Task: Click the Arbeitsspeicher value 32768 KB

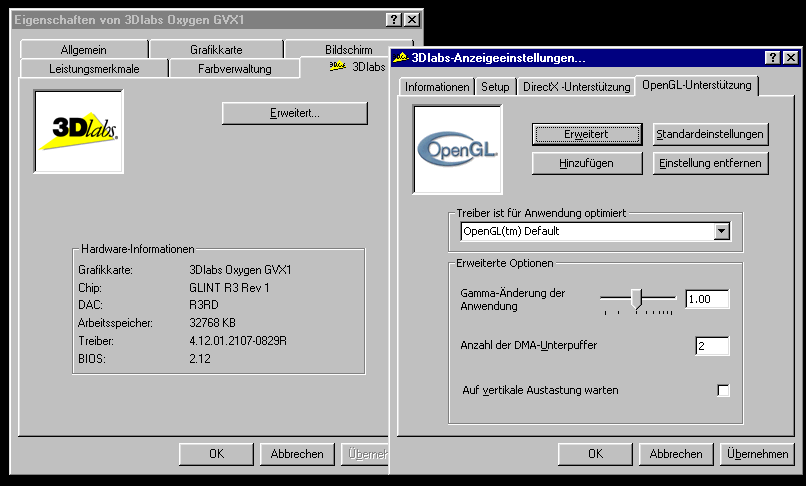Action: [x=212, y=323]
